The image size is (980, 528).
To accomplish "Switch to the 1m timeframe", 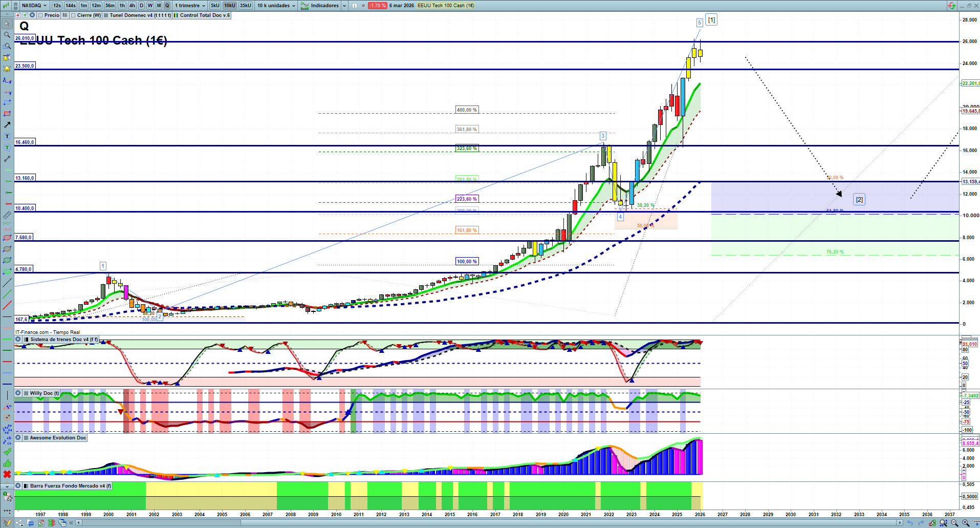I will point(83,6).
